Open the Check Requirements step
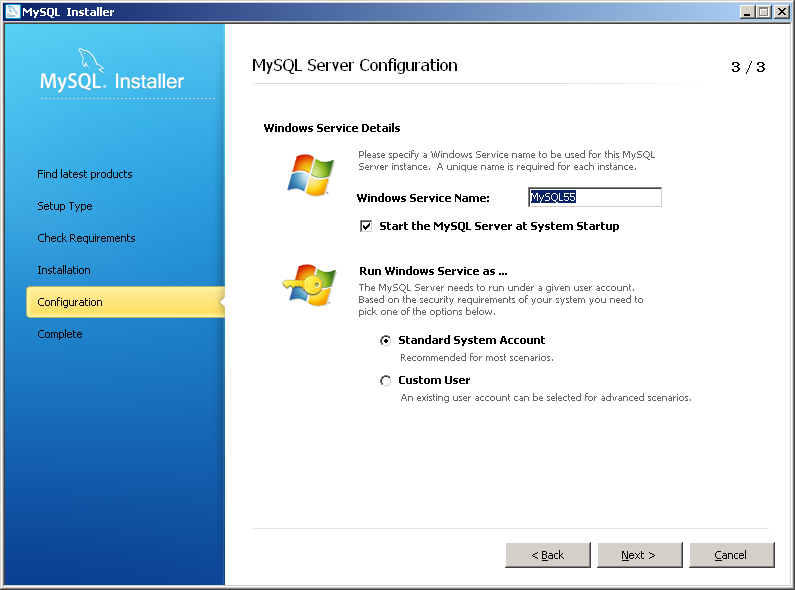The height and width of the screenshot is (590, 795). 86,238
